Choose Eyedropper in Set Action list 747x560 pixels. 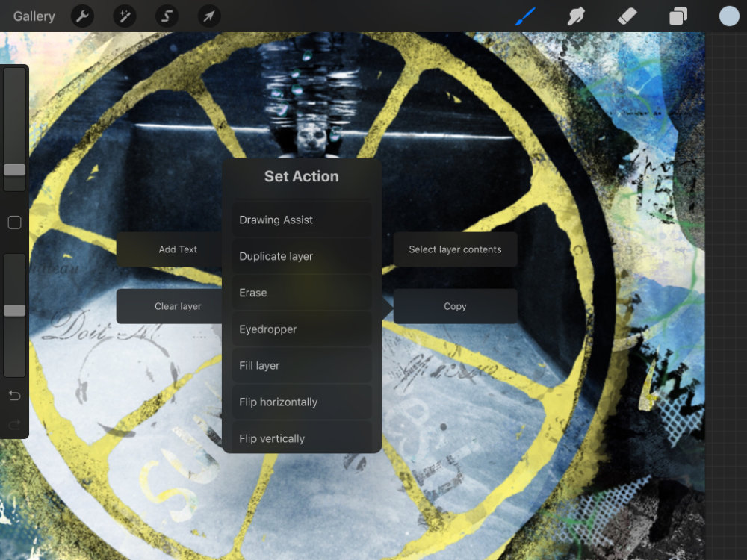pos(302,329)
